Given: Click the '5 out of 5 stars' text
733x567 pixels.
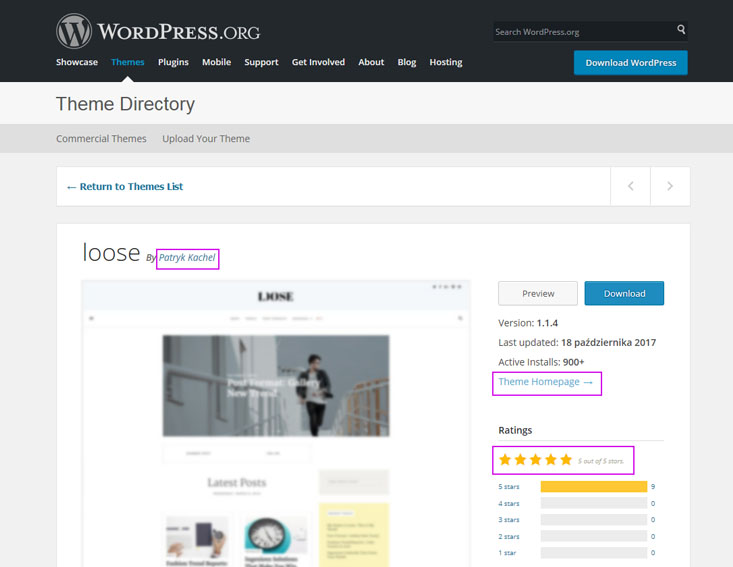Looking at the screenshot, I should (x=601, y=461).
